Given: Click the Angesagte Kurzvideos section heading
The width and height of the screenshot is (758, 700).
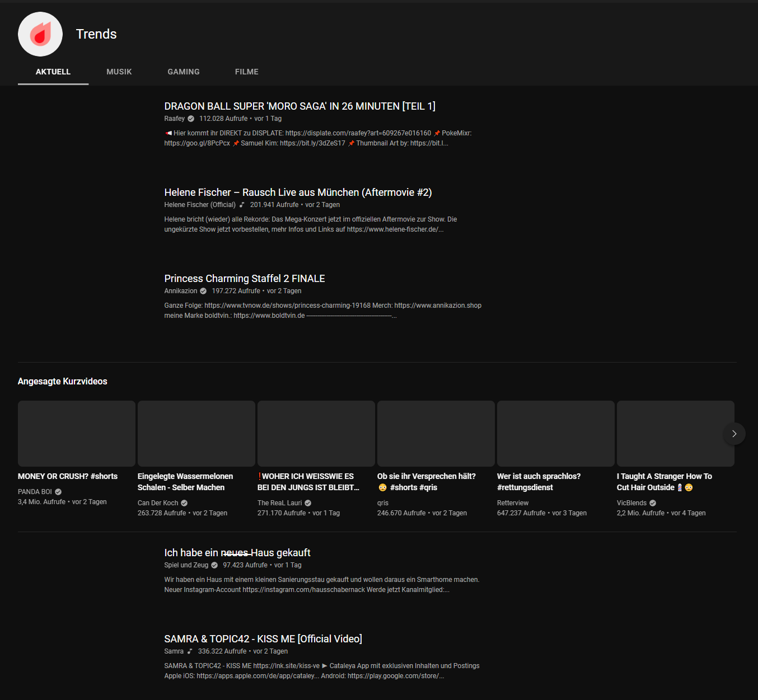Looking at the screenshot, I should click(63, 381).
